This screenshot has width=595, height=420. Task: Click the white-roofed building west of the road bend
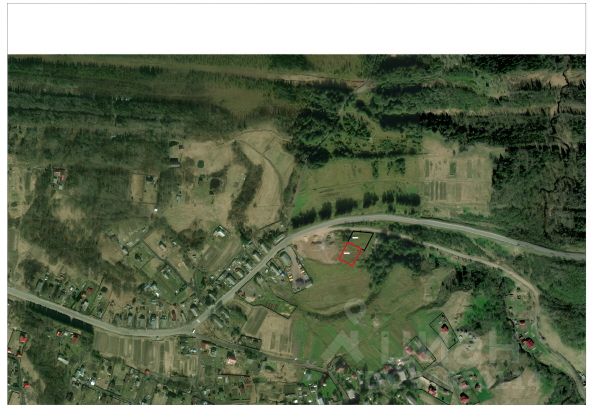pos(220,231)
